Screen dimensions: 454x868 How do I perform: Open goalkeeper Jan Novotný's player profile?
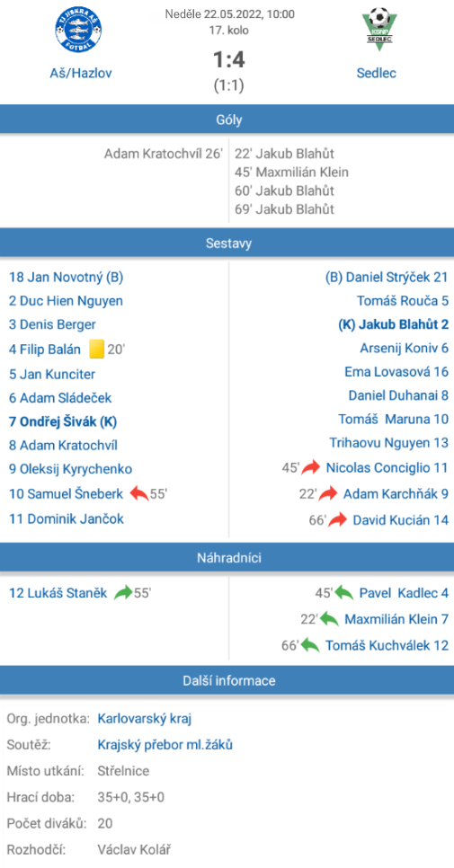pos(66,278)
